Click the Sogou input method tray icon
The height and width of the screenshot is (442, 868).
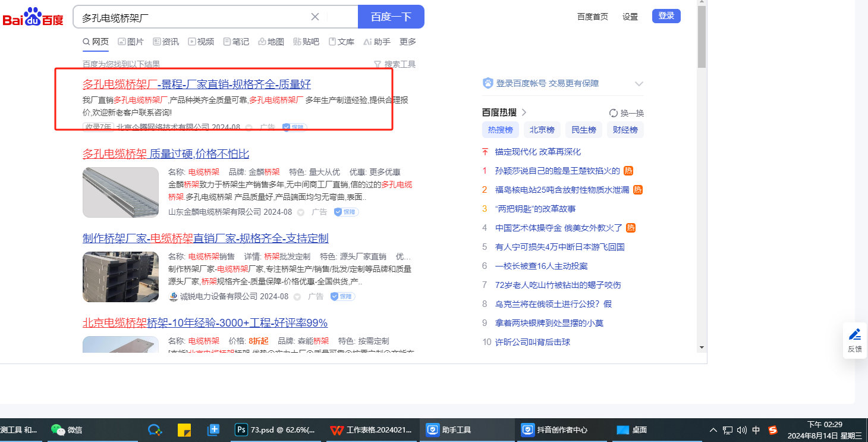(x=773, y=430)
